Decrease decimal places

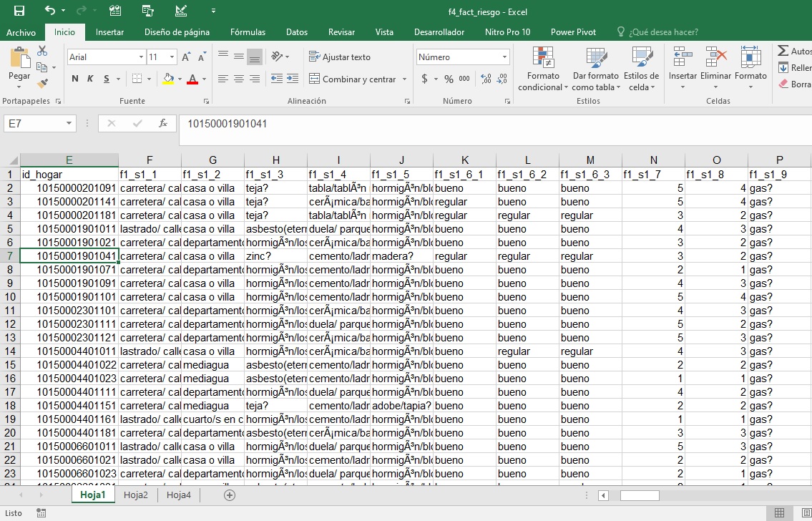point(502,79)
